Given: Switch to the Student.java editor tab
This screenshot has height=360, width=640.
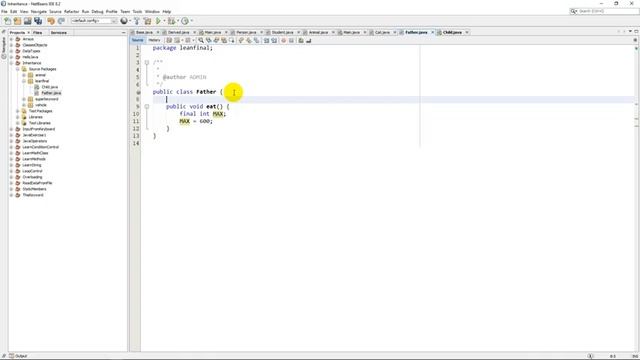Looking at the screenshot, I should tap(282, 32).
